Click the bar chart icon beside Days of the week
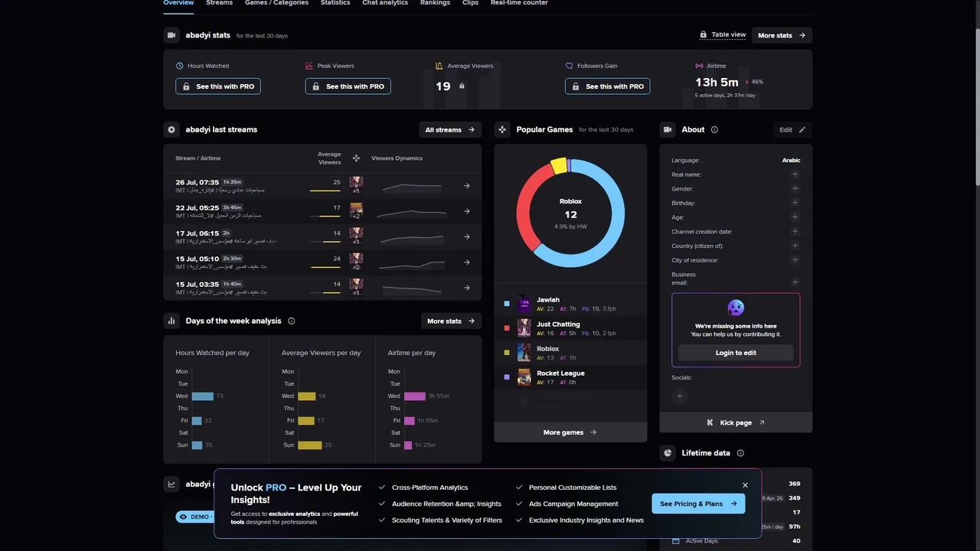Viewport: 980px width, 551px height. pyautogui.click(x=171, y=321)
